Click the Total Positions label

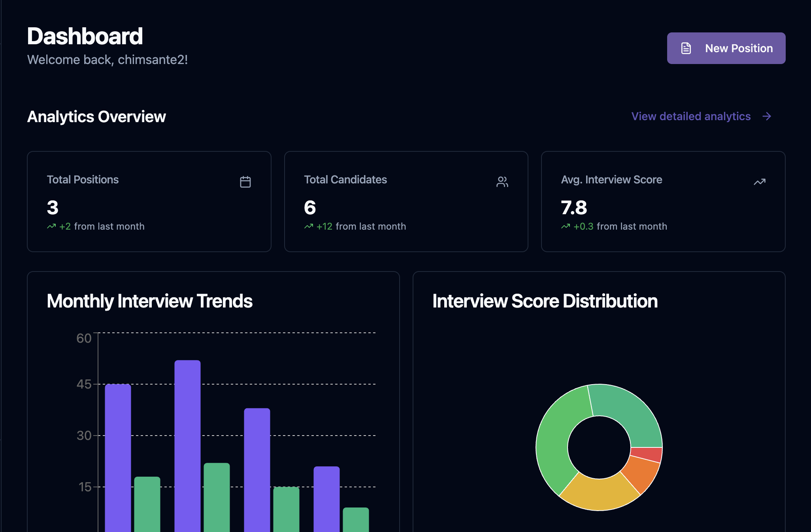(83, 179)
